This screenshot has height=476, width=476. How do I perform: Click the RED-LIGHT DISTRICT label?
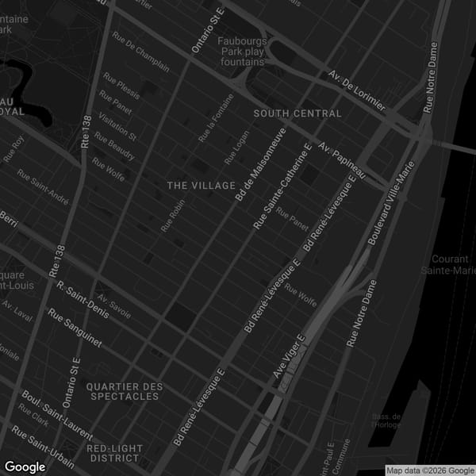pos(116,453)
